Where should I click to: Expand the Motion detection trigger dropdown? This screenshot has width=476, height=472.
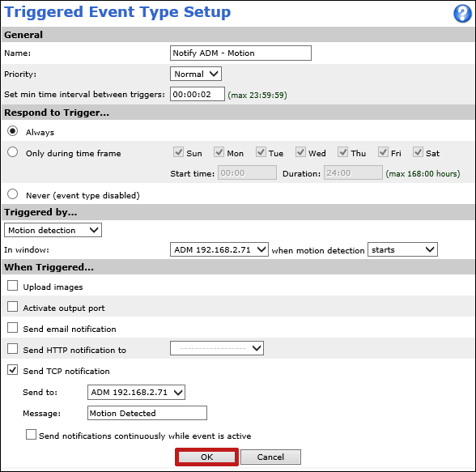click(53, 230)
